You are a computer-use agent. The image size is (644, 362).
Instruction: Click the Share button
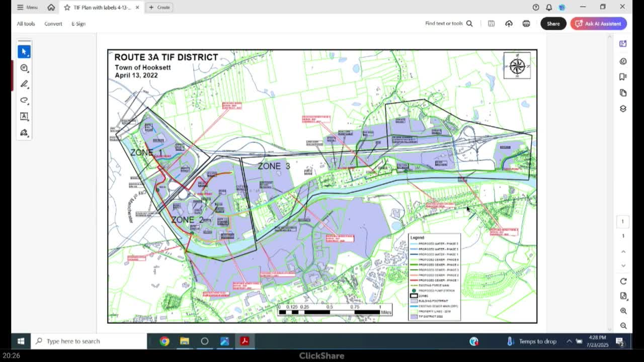click(553, 24)
